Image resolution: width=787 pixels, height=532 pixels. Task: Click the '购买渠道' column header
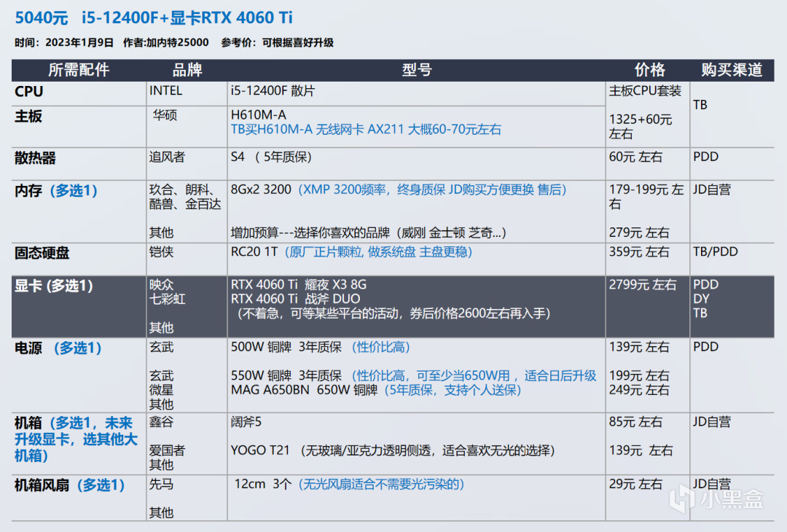[x=732, y=70]
